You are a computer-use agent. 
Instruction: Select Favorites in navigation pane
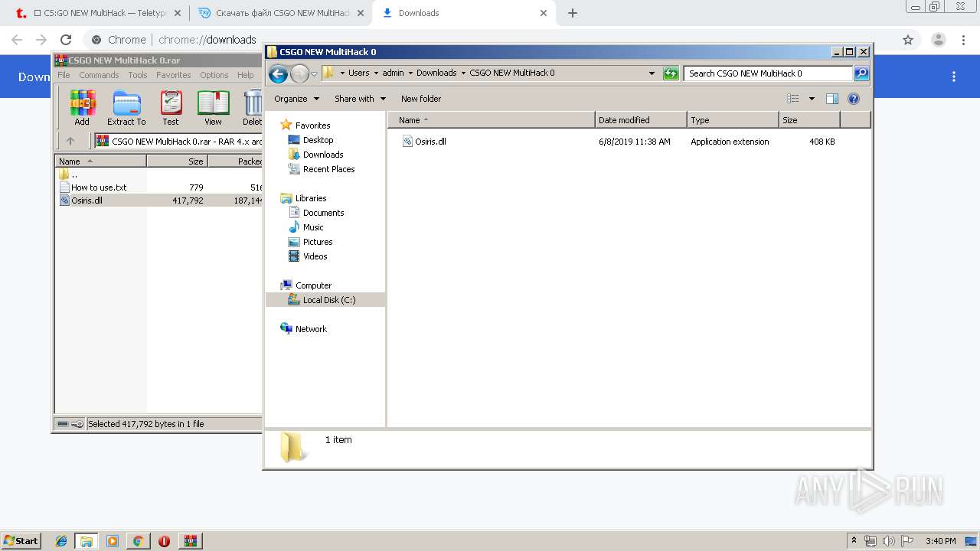pyautogui.click(x=305, y=126)
